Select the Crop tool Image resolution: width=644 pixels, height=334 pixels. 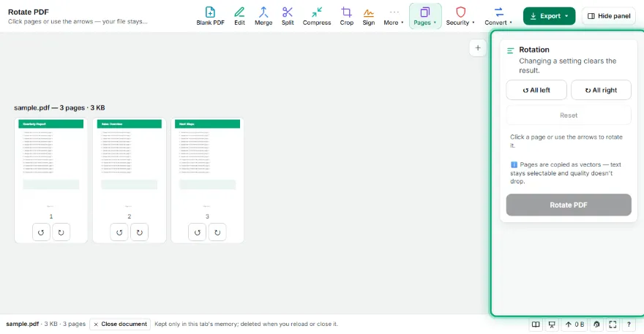click(x=346, y=16)
